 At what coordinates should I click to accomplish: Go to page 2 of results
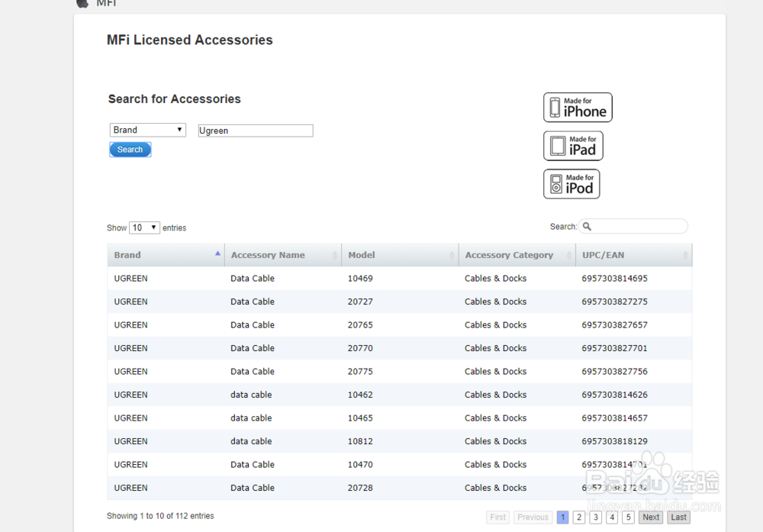(x=579, y=517)
